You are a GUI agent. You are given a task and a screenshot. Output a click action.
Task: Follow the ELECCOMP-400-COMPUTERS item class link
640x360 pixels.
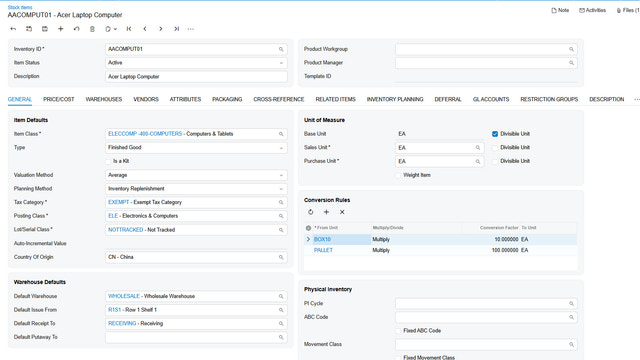(x=145, y=134)
